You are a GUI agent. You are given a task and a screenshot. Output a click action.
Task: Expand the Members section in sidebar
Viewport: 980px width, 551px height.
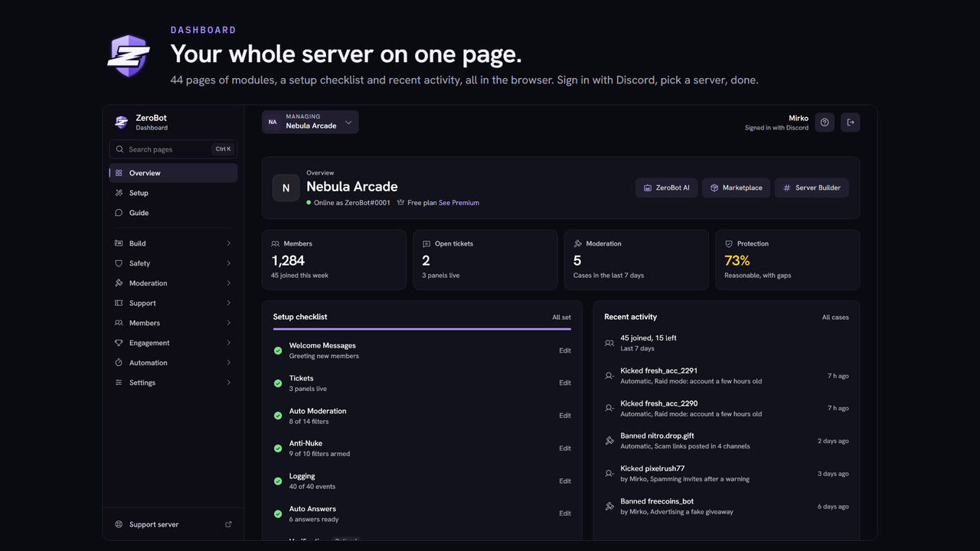pos(173,323)
